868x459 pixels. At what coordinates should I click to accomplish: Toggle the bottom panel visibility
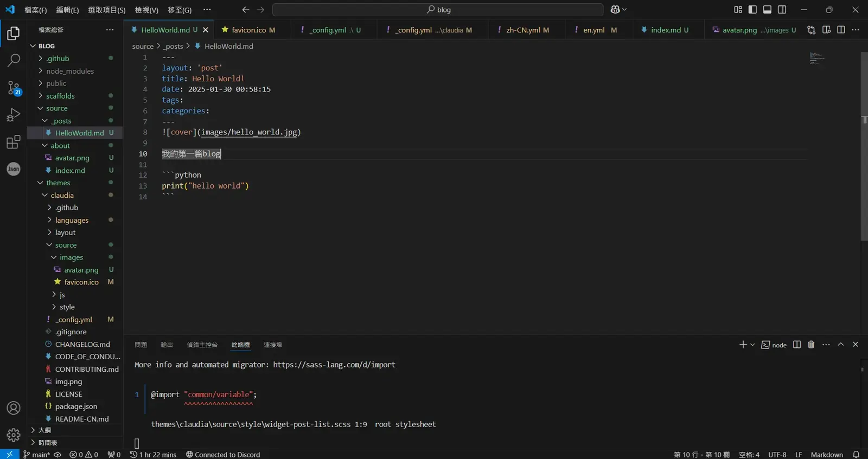767,10
